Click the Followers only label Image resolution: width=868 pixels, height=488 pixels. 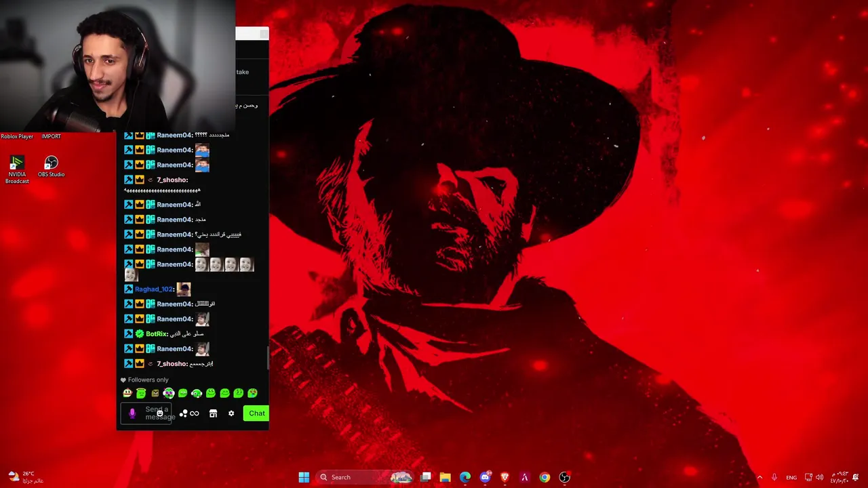pyautogui.click(x=148, y=380)
